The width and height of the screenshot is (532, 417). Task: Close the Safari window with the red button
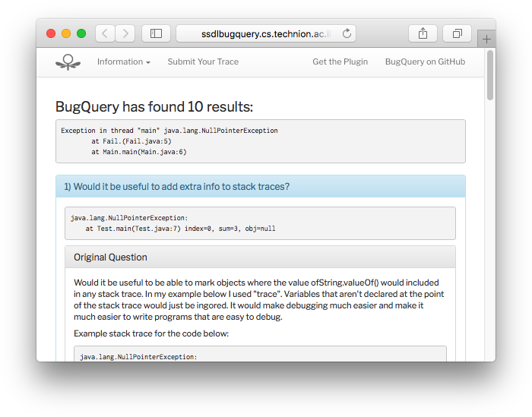pos(51,33)
